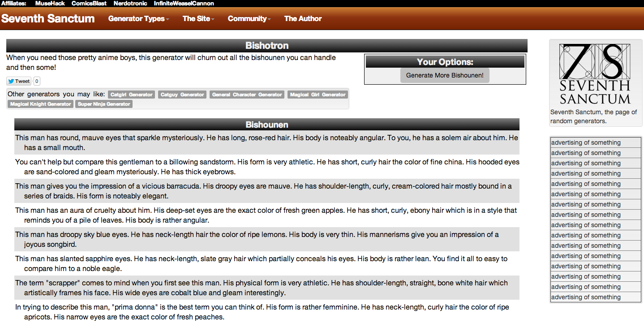
Task: Click the intro text about pretty anime boys
Action: (171, 62)
